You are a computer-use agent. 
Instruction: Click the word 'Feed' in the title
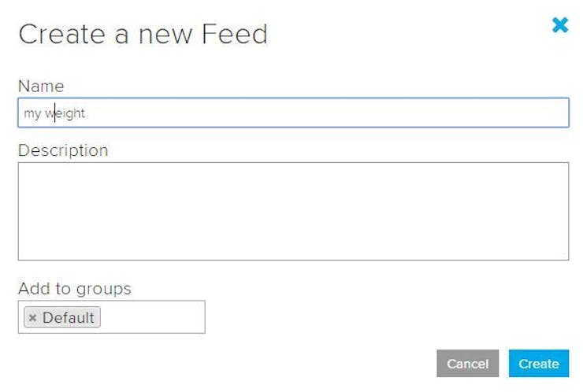pyautogui.click(x=235, y=34)
